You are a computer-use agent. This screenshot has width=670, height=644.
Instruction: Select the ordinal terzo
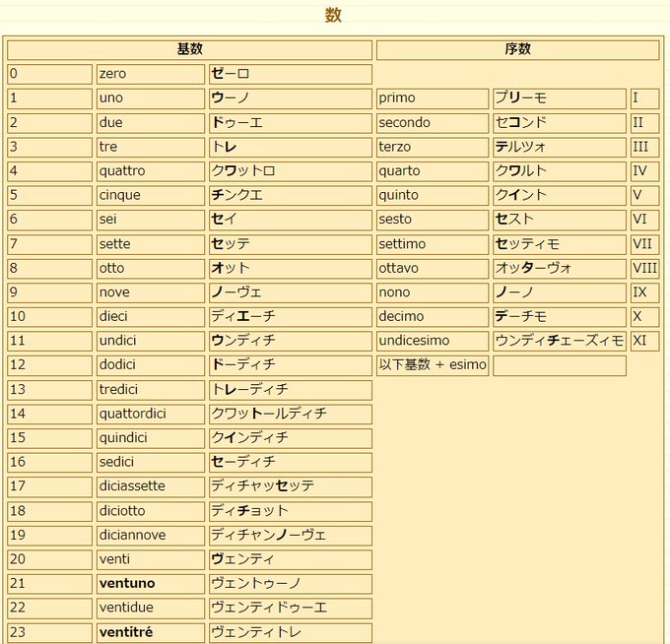click(394, 147)
